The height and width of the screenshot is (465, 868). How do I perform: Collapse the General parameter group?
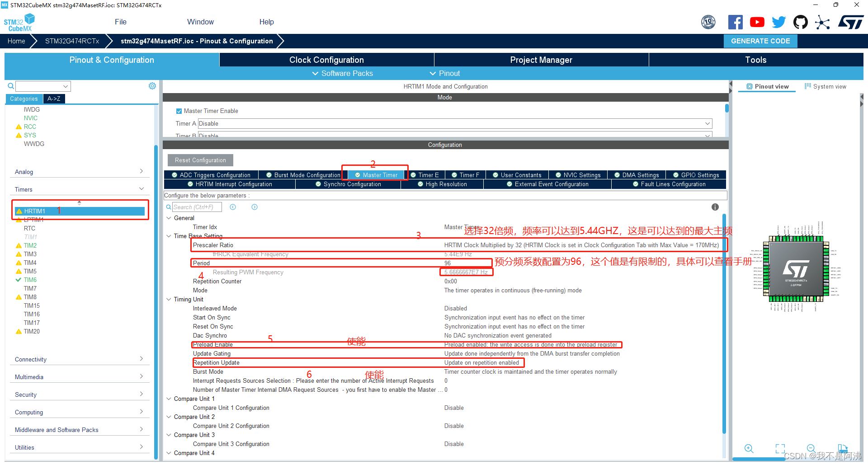(169, 218)
